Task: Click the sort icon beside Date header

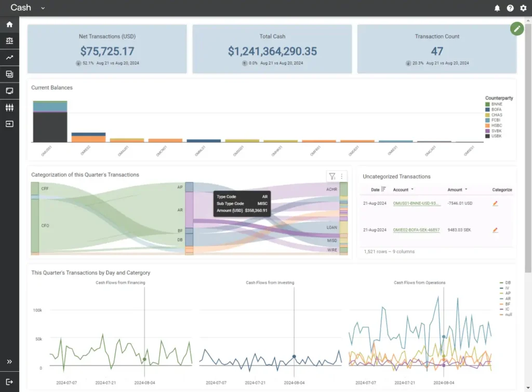Action: point(384,189)
